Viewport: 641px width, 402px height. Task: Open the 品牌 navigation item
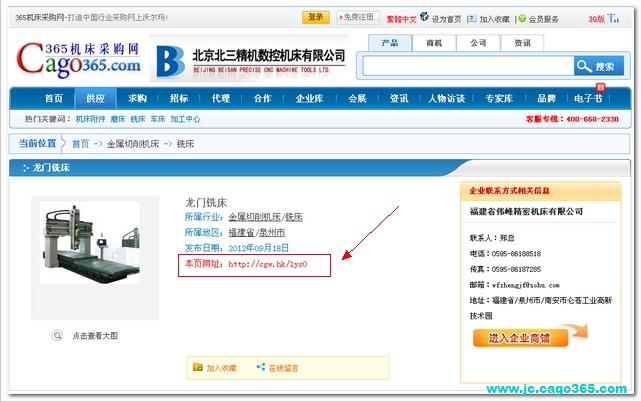(x=547, y=99)
